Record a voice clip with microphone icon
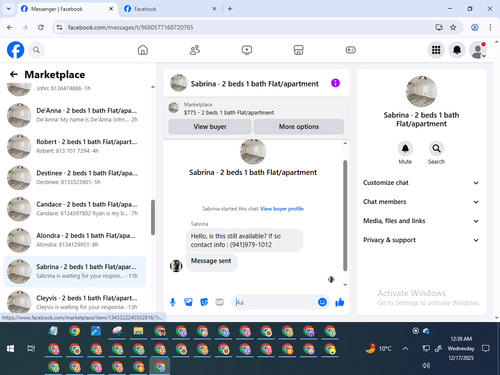 click(173, 302)
